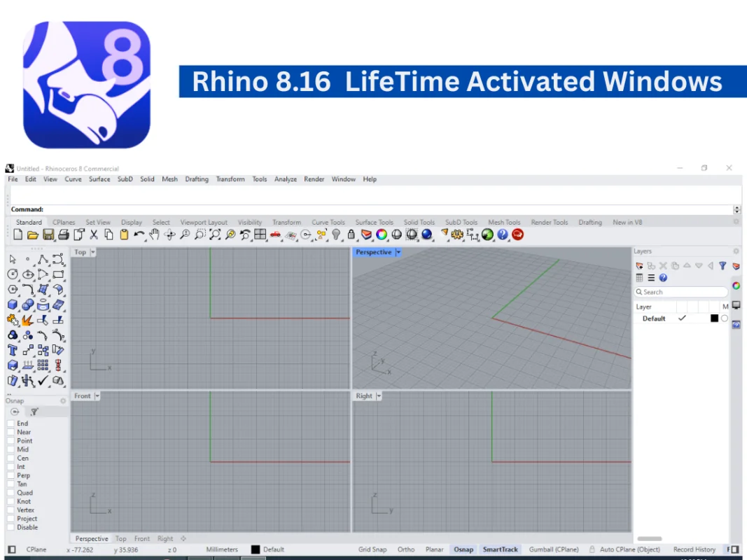The image size is (747, 560).
Task: Select the Box solid tool in the sidebar
Action: click(x=12, y=305)
